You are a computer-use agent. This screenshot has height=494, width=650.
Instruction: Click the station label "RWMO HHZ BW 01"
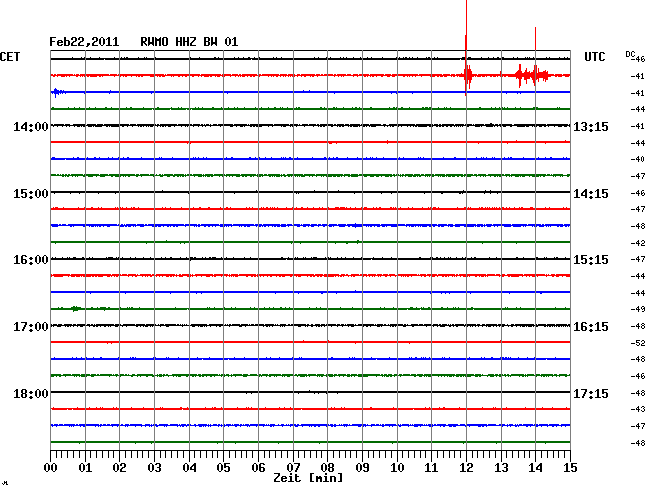(189, 42)
